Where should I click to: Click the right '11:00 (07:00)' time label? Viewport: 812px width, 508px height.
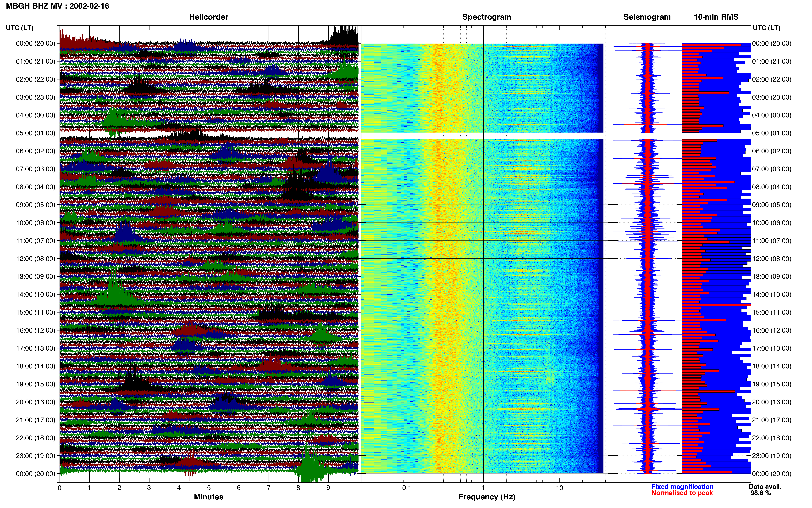coord(772,240)
